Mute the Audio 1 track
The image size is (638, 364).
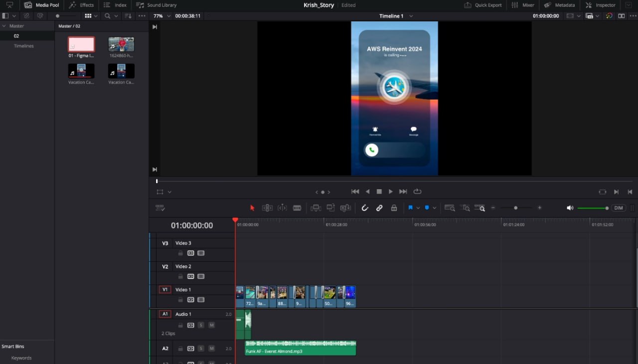[x=212, y=325]
